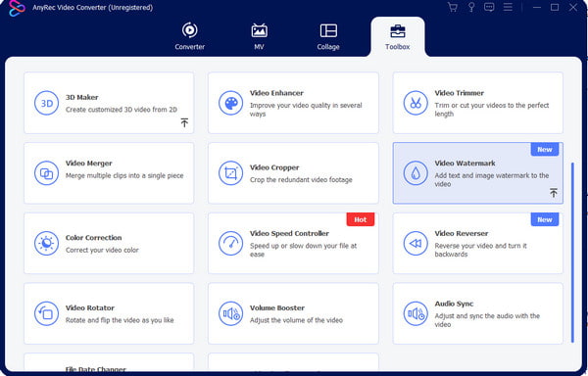Click the New badge on Video Reverser
The image size is (588, 376).
pos(545,220)
